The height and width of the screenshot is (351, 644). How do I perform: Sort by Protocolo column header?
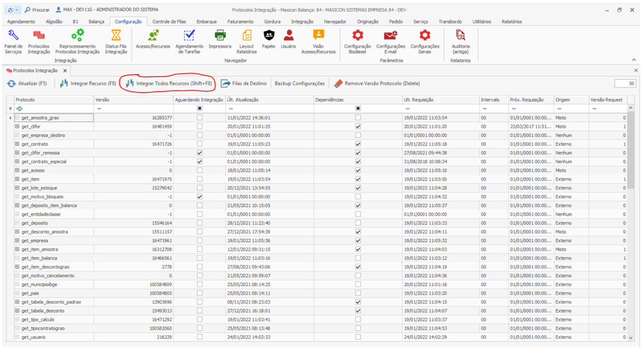tap(53, 100)
